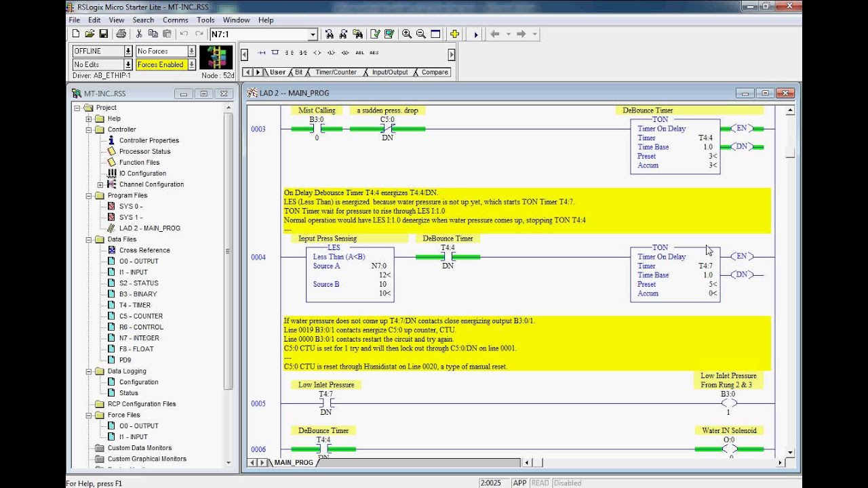
Task: Open the Comms menu
Action: coord(175,20)
